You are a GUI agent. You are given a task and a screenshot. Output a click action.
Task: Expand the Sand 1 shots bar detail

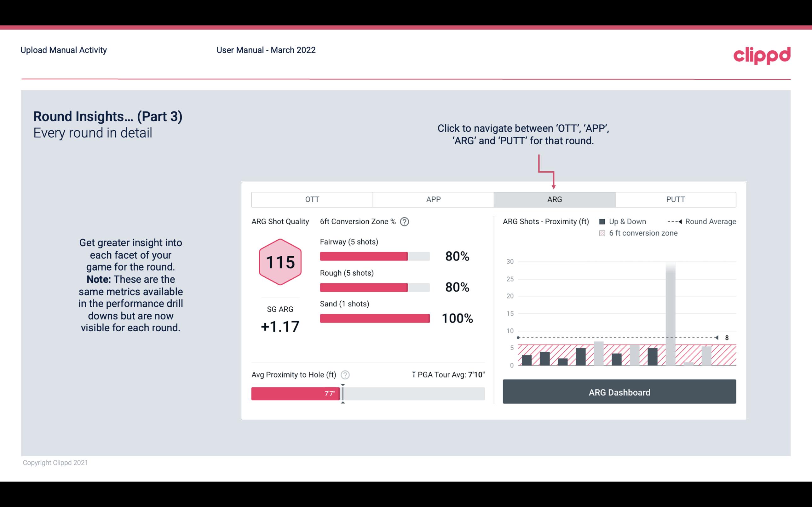(374, 318)
